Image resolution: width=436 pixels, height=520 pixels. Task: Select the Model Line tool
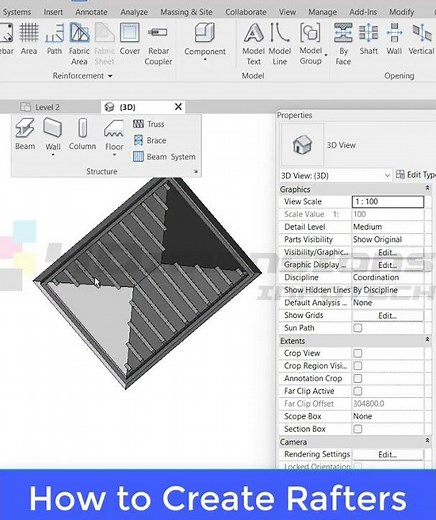tap(280, 44)
